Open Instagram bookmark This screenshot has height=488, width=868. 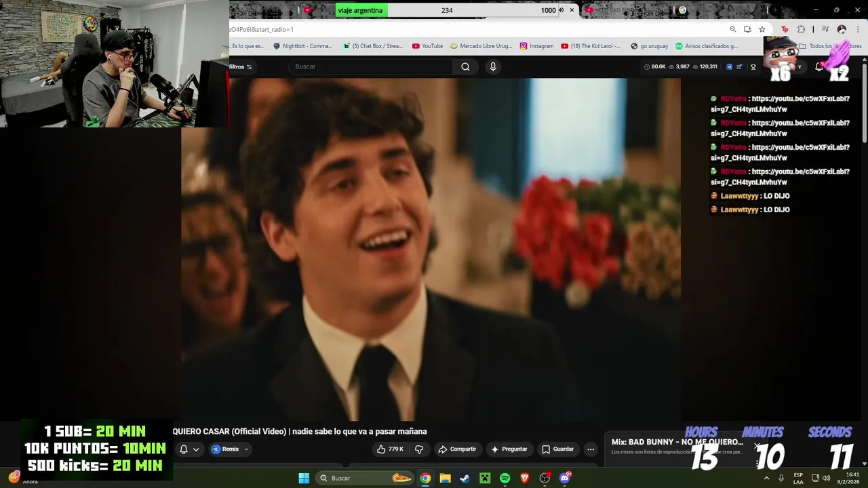pyautogui.click(x=536, y=46)
